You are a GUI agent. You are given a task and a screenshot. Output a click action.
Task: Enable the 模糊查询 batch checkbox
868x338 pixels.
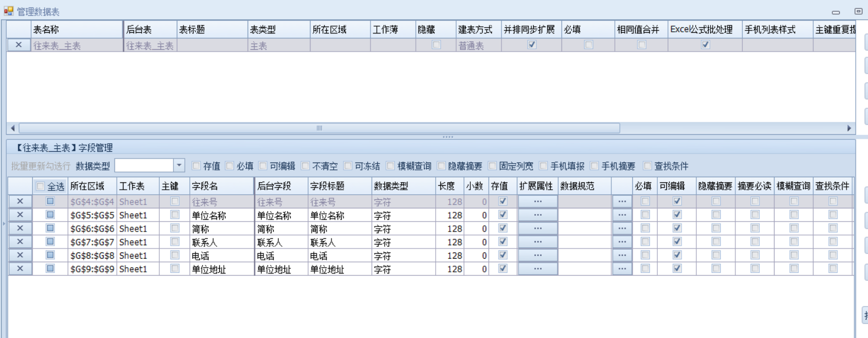click(x=390, y=166)
